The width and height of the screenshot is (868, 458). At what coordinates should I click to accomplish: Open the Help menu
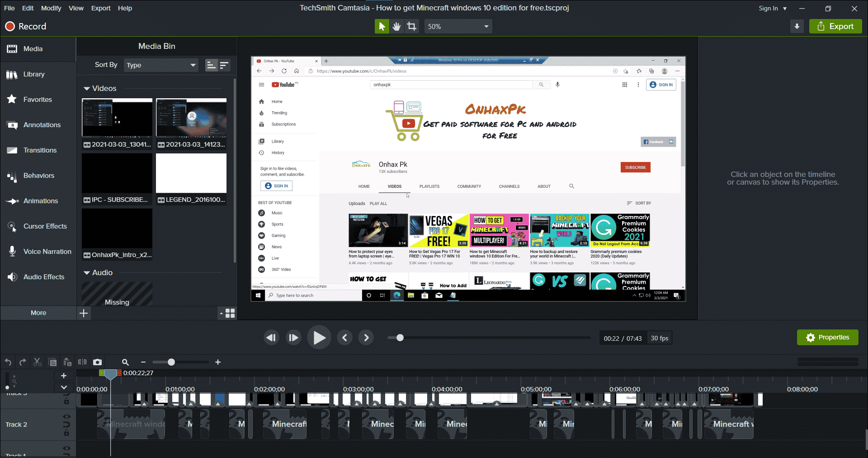pos(125,8)
